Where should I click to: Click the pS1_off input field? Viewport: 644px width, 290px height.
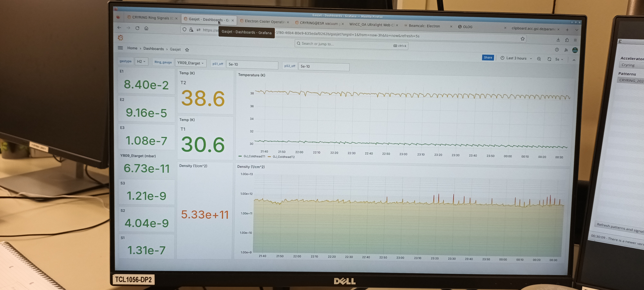tap(252, 65)
